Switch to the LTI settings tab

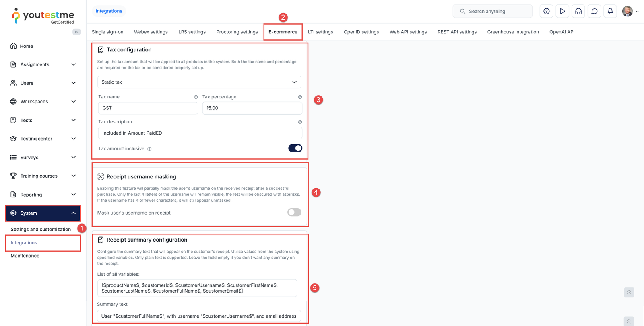point(320,32)
